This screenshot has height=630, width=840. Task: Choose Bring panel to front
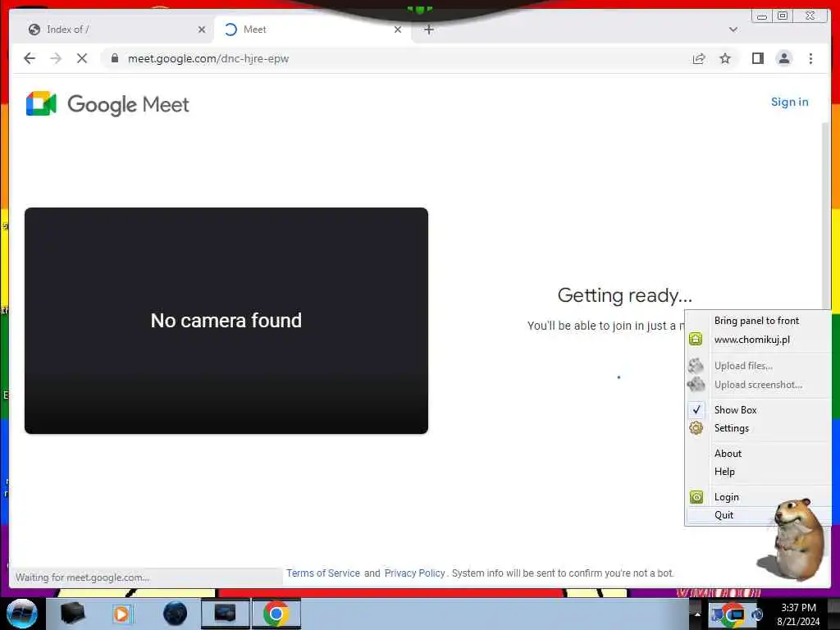[756, 321]
